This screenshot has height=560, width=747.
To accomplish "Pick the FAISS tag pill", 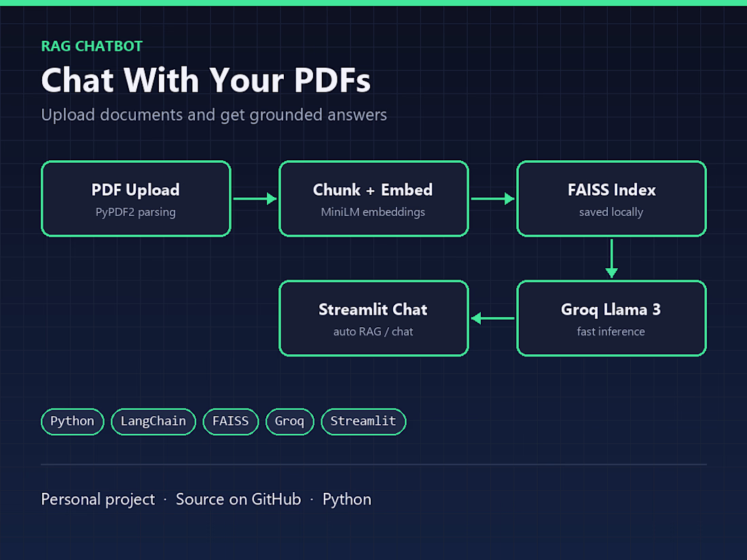I will [x=231, y=422].
